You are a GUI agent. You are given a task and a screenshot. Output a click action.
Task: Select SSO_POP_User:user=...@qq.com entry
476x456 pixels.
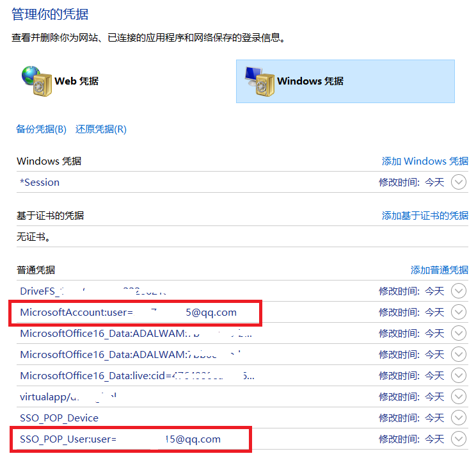click(120, 439)
